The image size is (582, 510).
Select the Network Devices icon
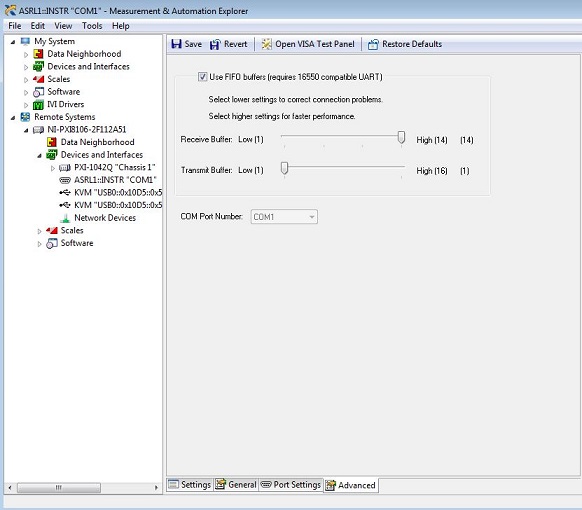pyautogui.click(x=65, y=218)
